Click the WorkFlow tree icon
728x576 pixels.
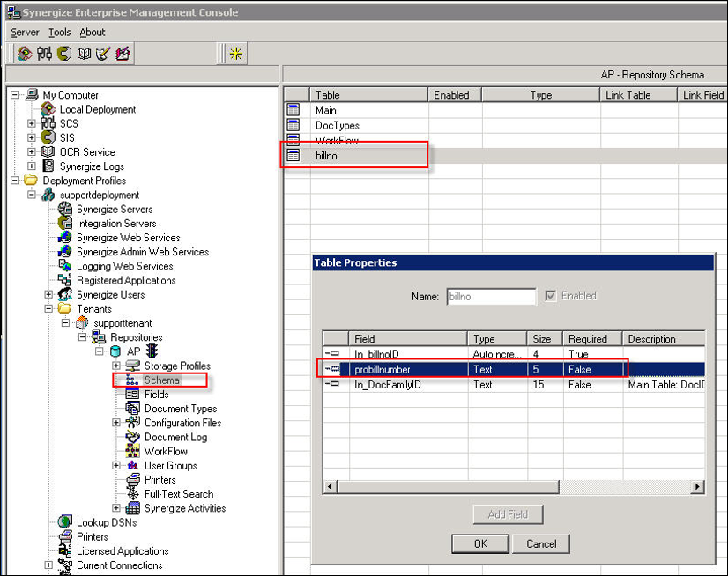[x=133, y=451]
